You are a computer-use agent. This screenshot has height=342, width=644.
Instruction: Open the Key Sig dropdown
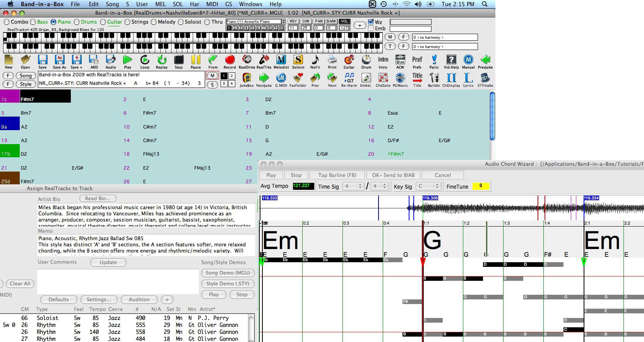point(428,186)
